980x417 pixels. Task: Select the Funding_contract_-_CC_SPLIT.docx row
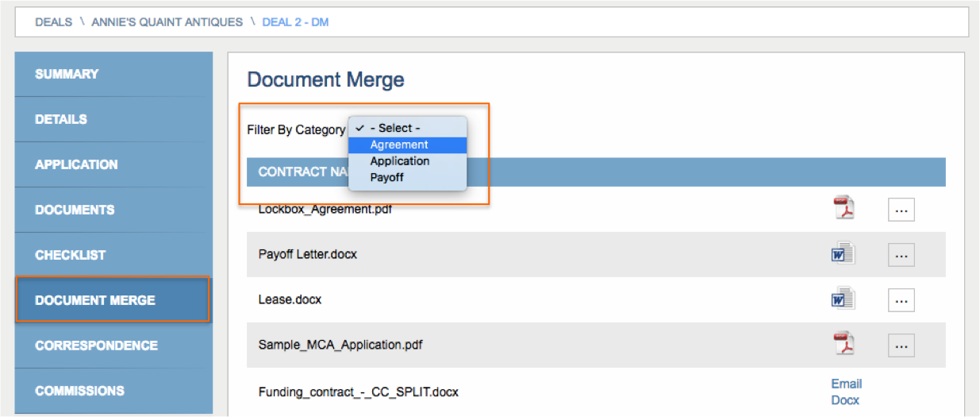(596, 392)
